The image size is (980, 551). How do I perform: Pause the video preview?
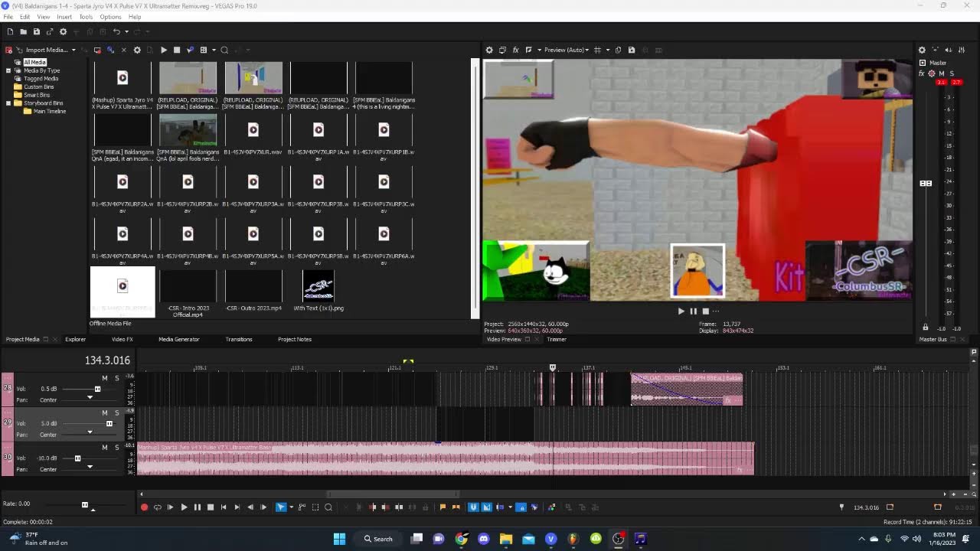[693, 311]
